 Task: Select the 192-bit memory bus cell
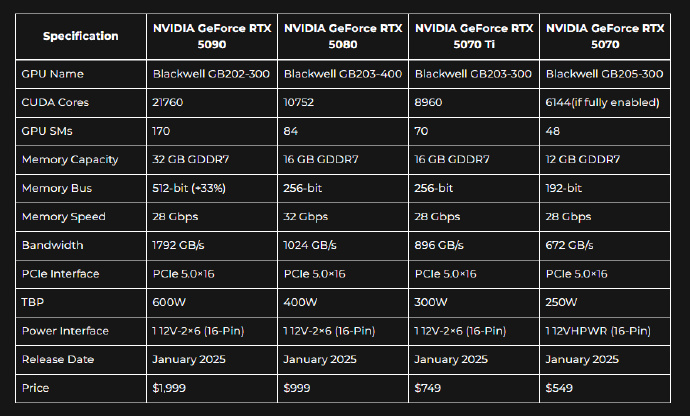tap(564, 187)
